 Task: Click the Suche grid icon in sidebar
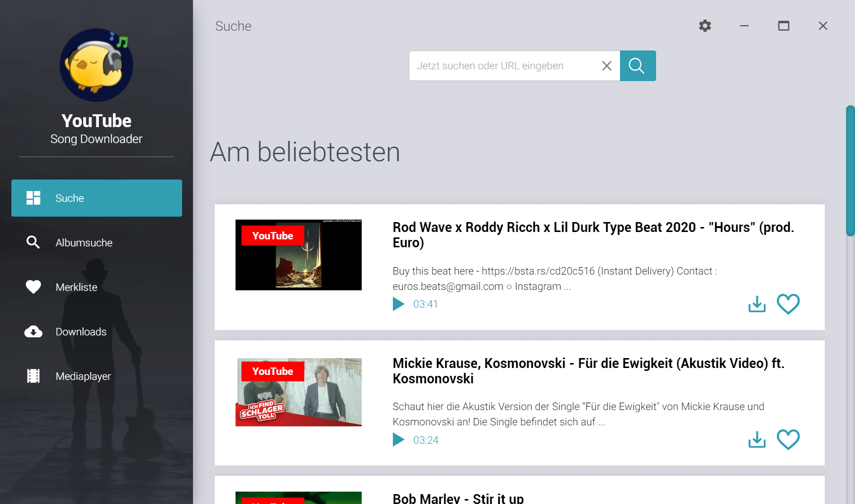33,198
